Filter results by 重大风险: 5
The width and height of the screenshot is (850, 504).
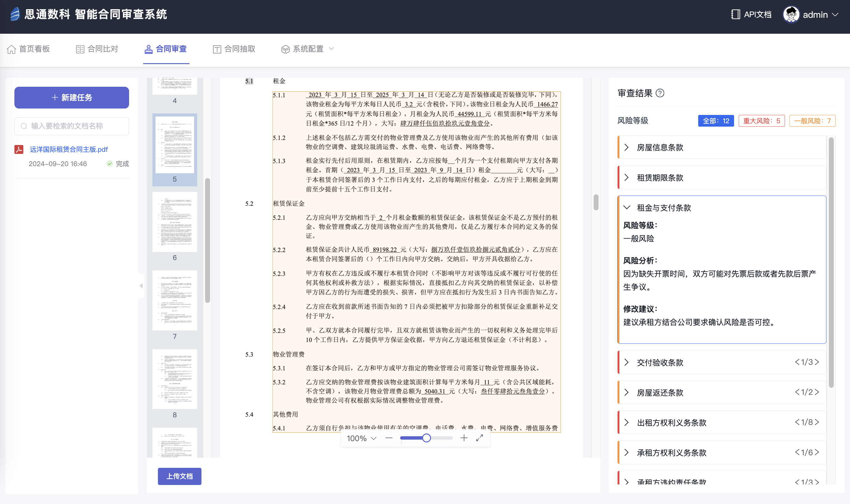(x=761, y=121)
